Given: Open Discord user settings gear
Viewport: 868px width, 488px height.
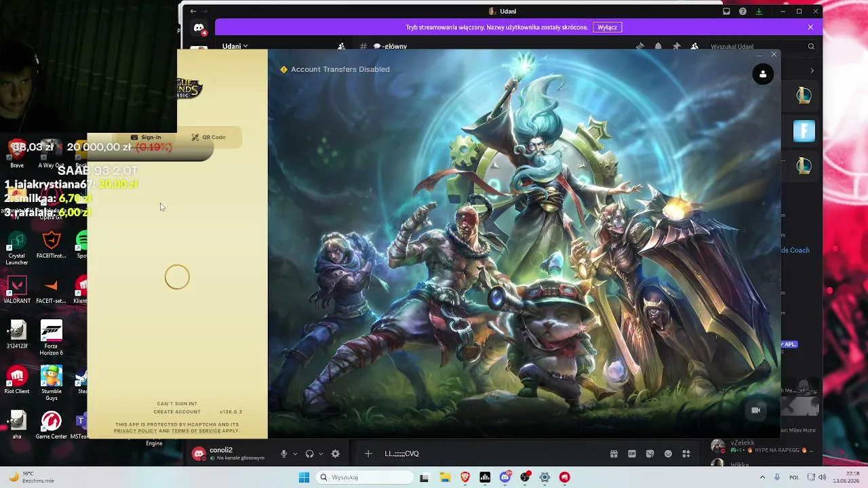Looking at the screenshot, I should (335, 453).
